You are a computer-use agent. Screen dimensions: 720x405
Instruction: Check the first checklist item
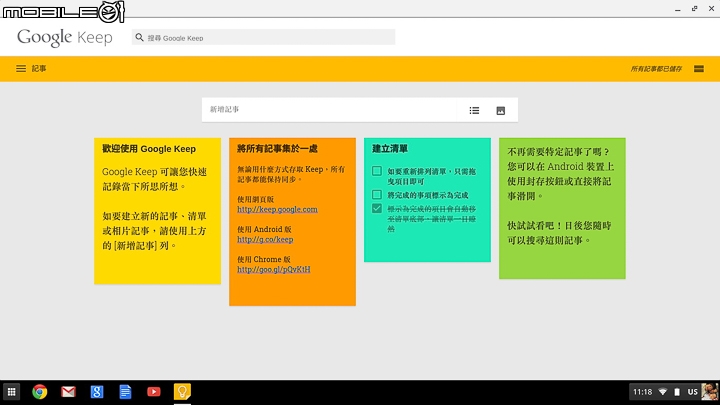(x=377, y=171)
